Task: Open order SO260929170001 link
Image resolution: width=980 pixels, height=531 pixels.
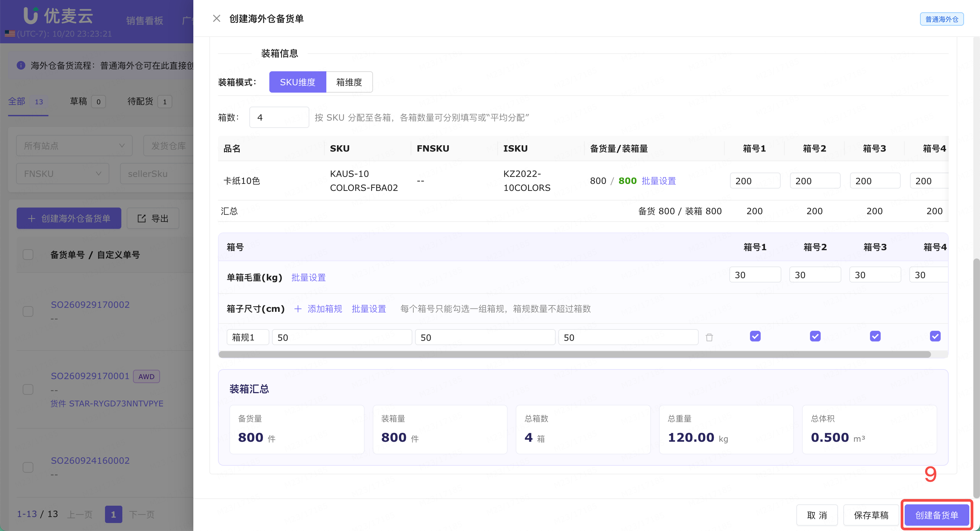Action: tap(90, 376)
